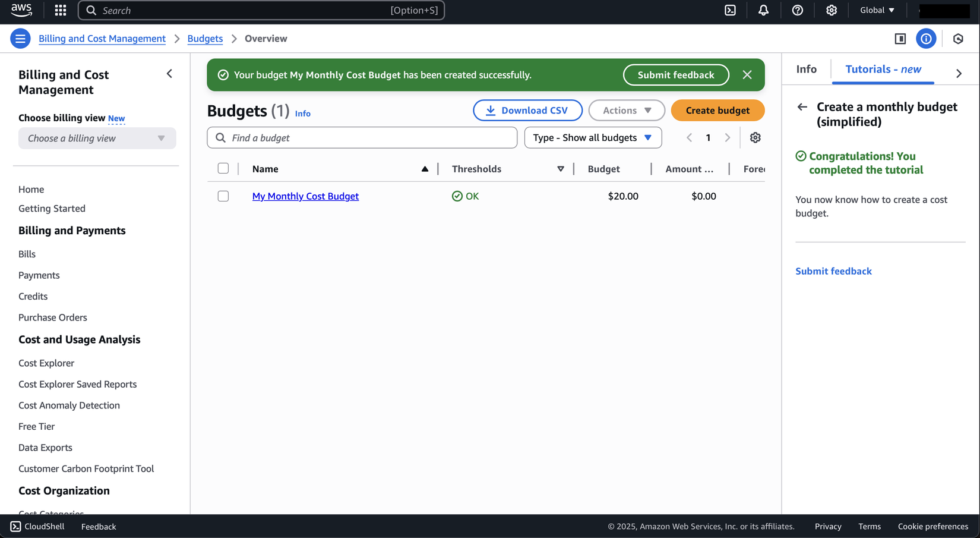
Task: Click the Budget column header
Action: click(x=603, y=169)
